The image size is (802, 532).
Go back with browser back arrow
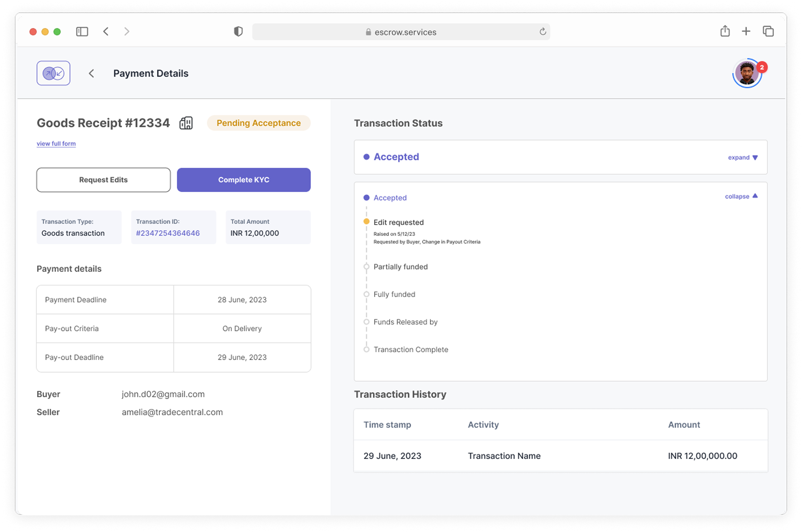(106, 32)
